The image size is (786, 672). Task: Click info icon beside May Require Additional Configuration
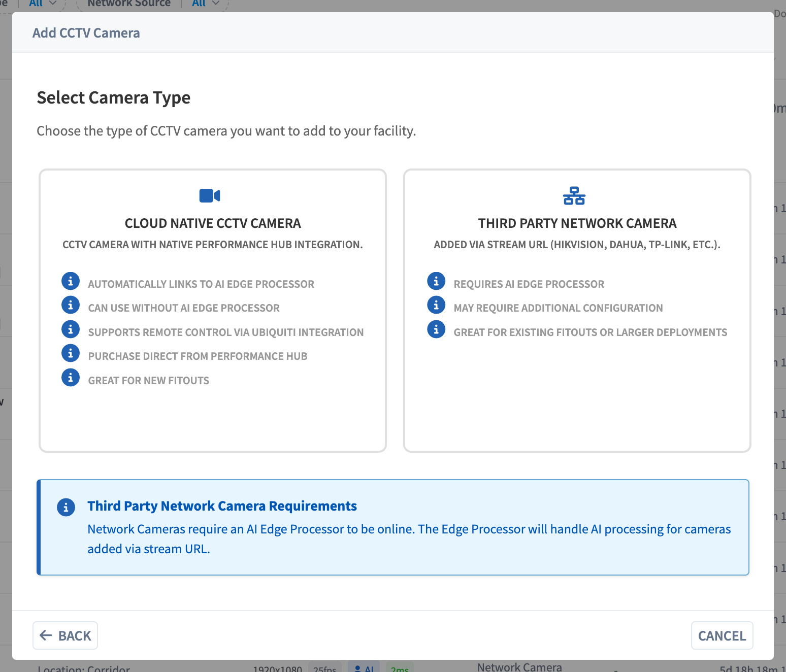pyautogui.click(x=436, y=305)
